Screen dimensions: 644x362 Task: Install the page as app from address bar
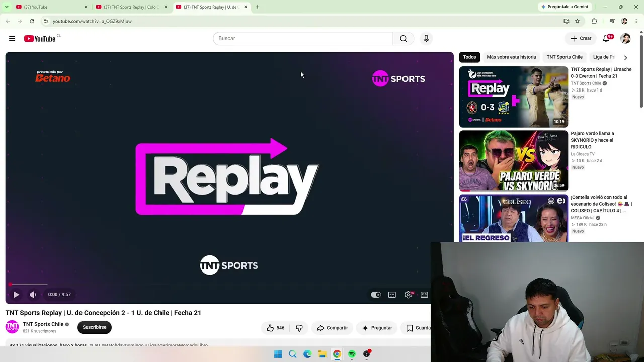pyautogui.click(x=566, y=21)
